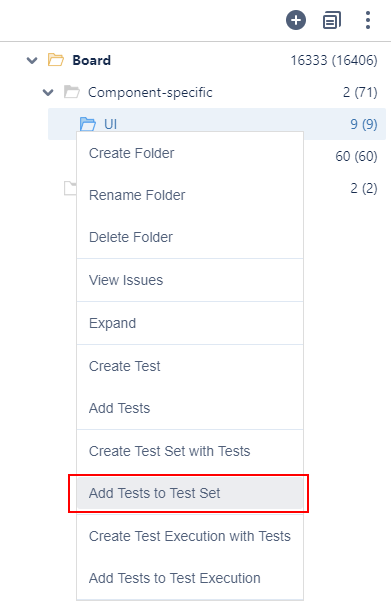Click the round plus add icon

pyautogui.click(x=296, y=20)
